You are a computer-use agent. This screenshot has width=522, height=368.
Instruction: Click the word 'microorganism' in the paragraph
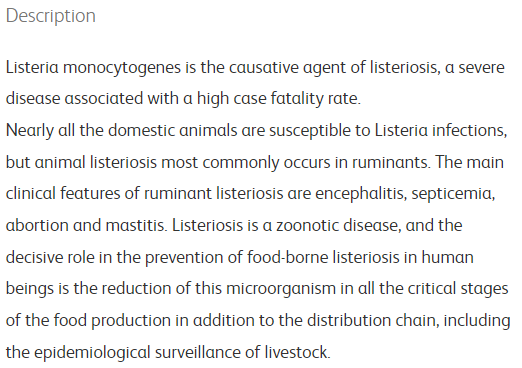pyautogui.click(x=281, y=289)
